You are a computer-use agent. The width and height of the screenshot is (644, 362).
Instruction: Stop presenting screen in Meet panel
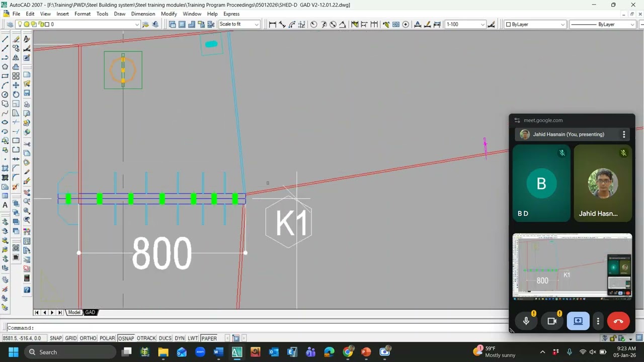tap(578, 321)
